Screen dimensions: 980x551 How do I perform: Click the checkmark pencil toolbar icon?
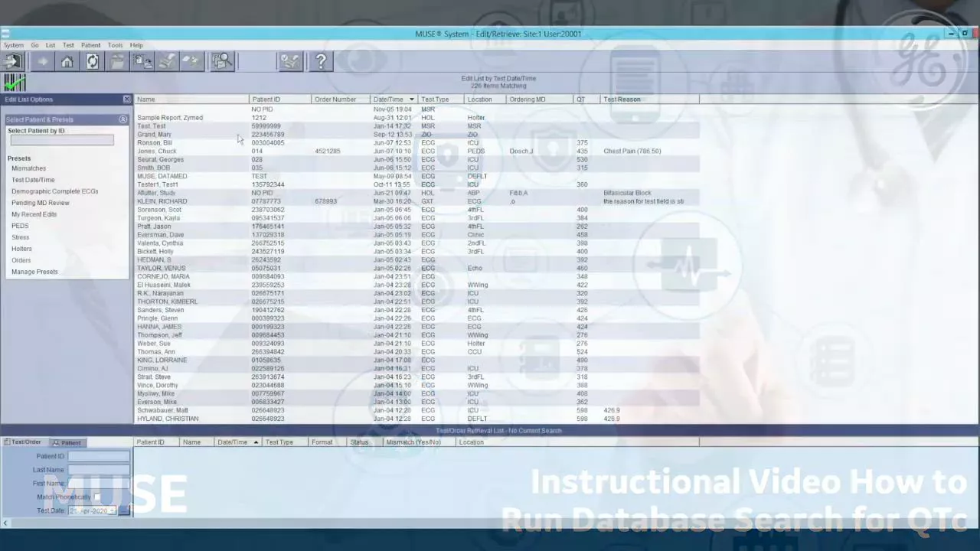tap(290, 62)
